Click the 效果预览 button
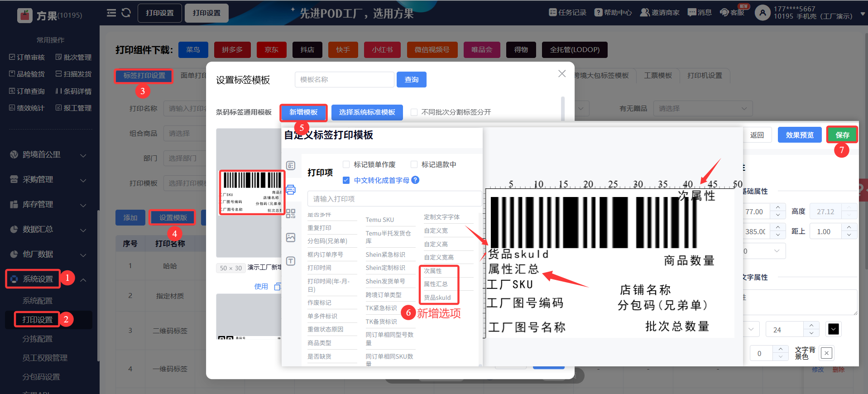The image size is (868, 394). (800, 135)
